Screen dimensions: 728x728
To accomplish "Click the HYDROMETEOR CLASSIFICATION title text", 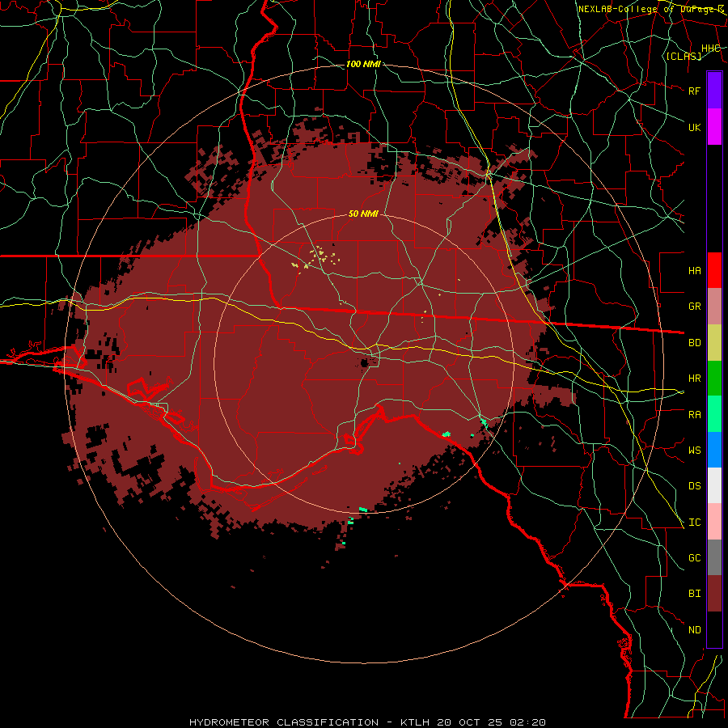I will pos(284,722).
